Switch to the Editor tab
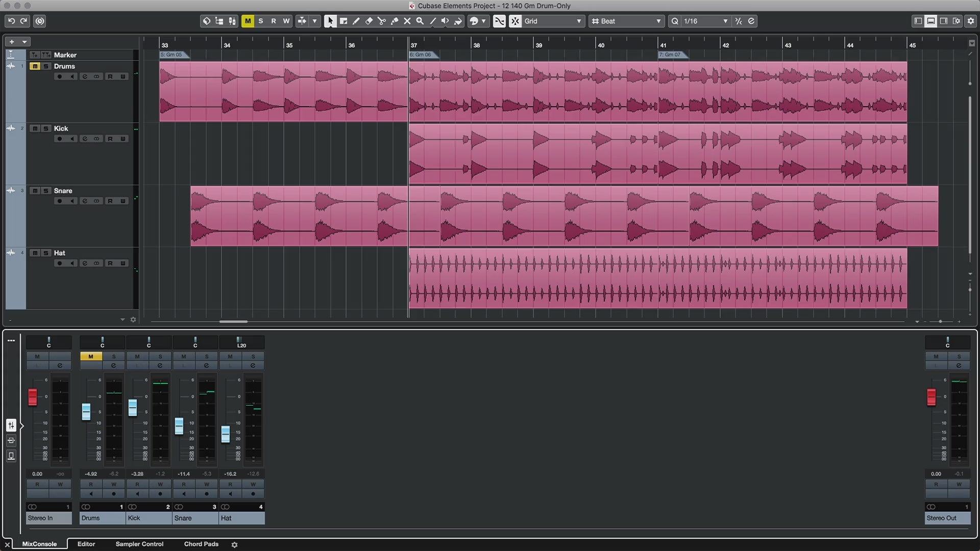Image resolution: width=980 pixels, height=551 pixels. (86, 544)
